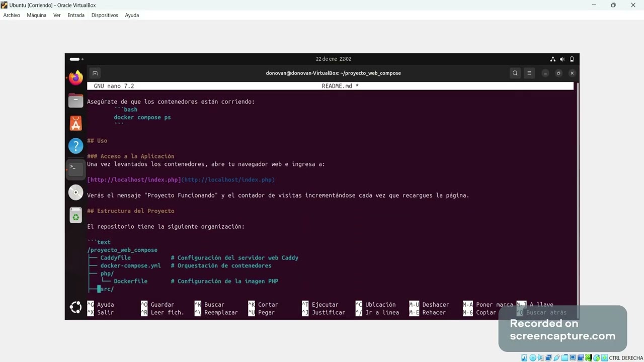Click the nano Buscar shortcut
This screenshot has height=362, width=644.
pyautogui.click(x=209, y=305)
